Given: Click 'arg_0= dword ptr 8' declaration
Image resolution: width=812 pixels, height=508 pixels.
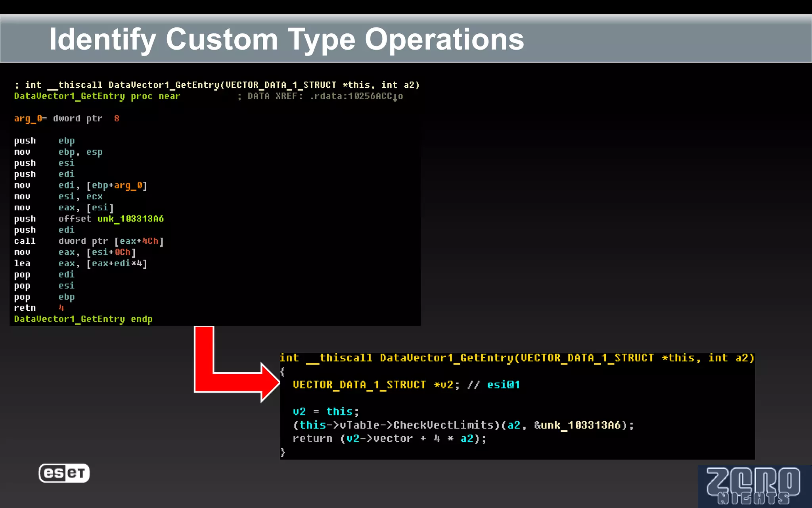Looking at the screenshot, I should pos(67,118).
